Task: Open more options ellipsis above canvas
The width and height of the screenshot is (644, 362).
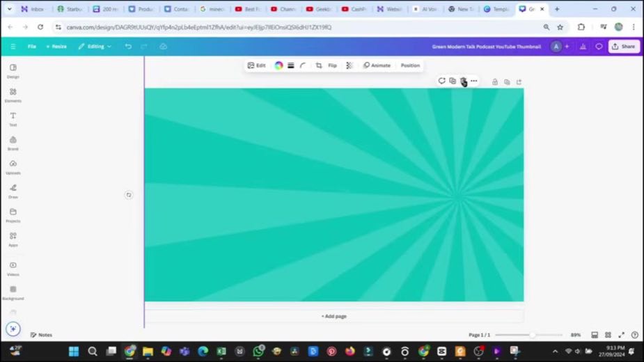Action: tap(474, 81)
